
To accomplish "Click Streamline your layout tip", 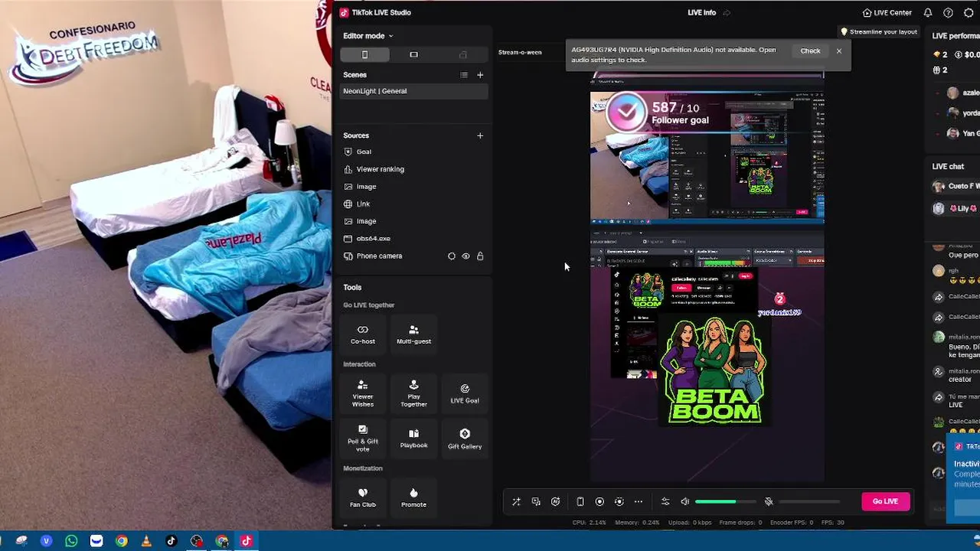I will click(x=879, y=32).
